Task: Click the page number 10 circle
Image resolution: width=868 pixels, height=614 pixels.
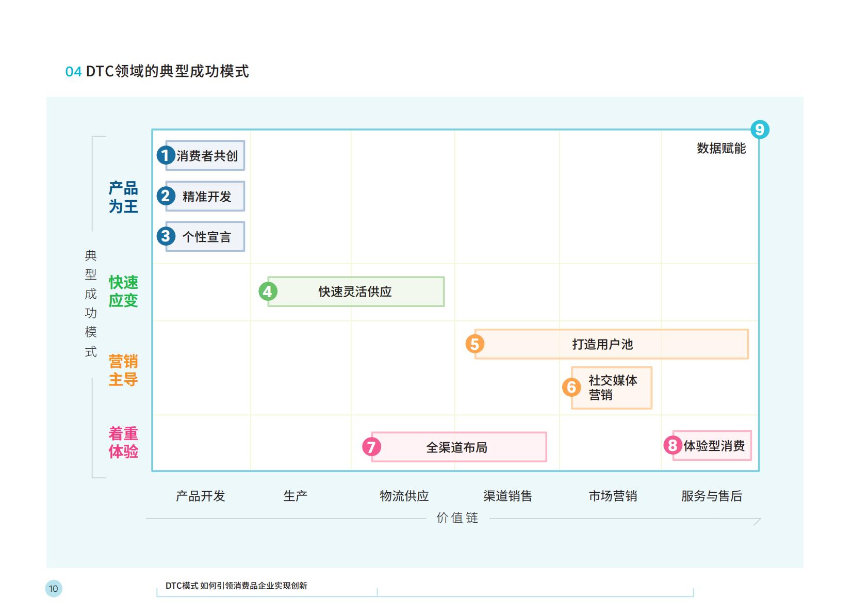Action: coord(54,589)
